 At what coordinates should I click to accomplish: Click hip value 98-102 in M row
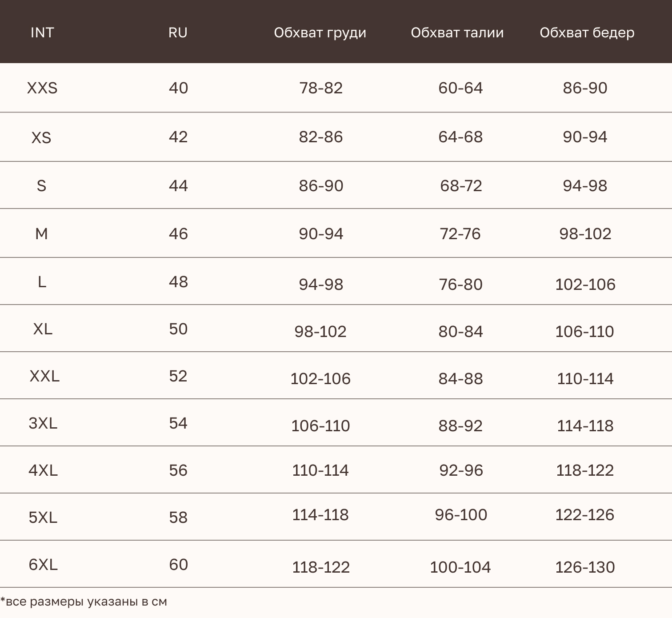(585, 233)
